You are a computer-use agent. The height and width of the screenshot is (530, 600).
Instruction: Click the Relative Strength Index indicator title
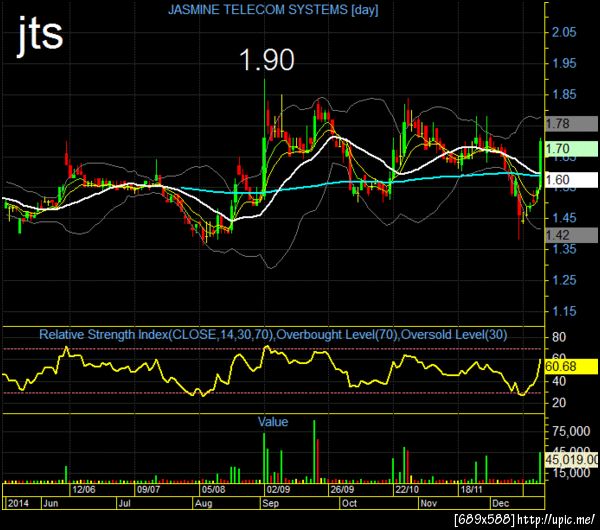pyautogui.click(x=273, y=335)
